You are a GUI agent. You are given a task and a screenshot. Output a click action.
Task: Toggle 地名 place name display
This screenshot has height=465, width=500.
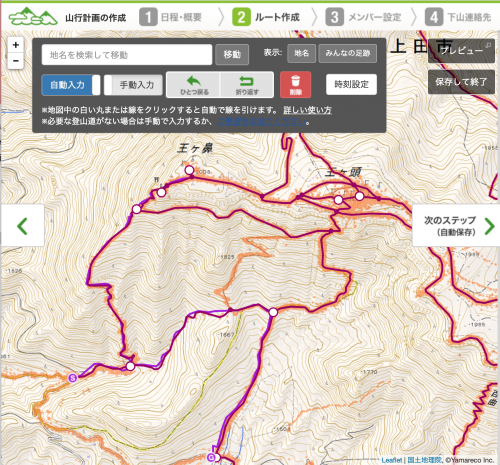(301, 53)
